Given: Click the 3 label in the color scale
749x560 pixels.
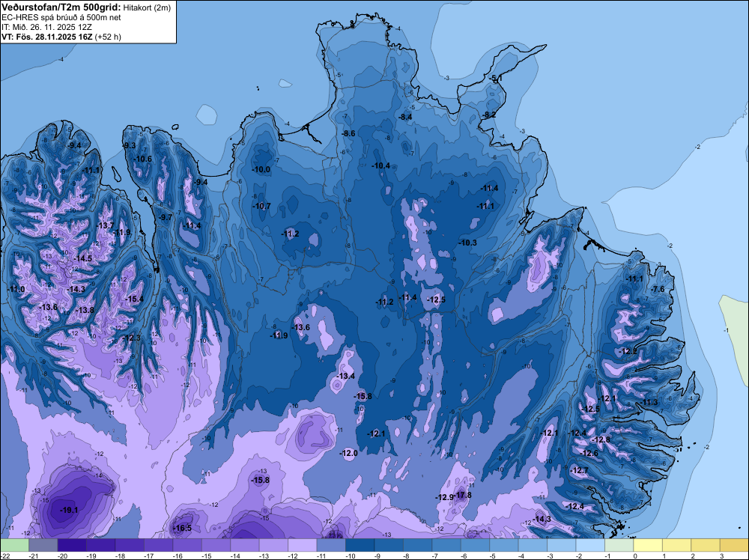Looking at the screenshot, I should (x=721, y=556).
